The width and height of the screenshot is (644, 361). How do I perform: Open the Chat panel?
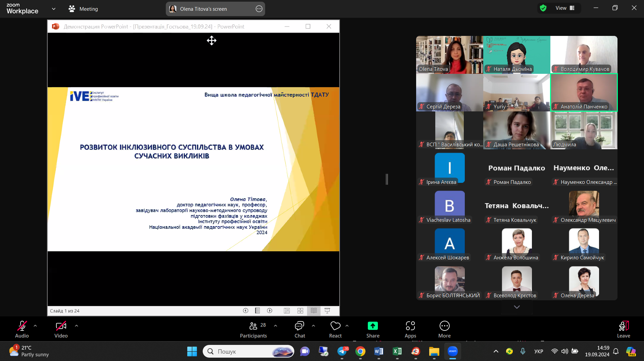click(299, 329)
